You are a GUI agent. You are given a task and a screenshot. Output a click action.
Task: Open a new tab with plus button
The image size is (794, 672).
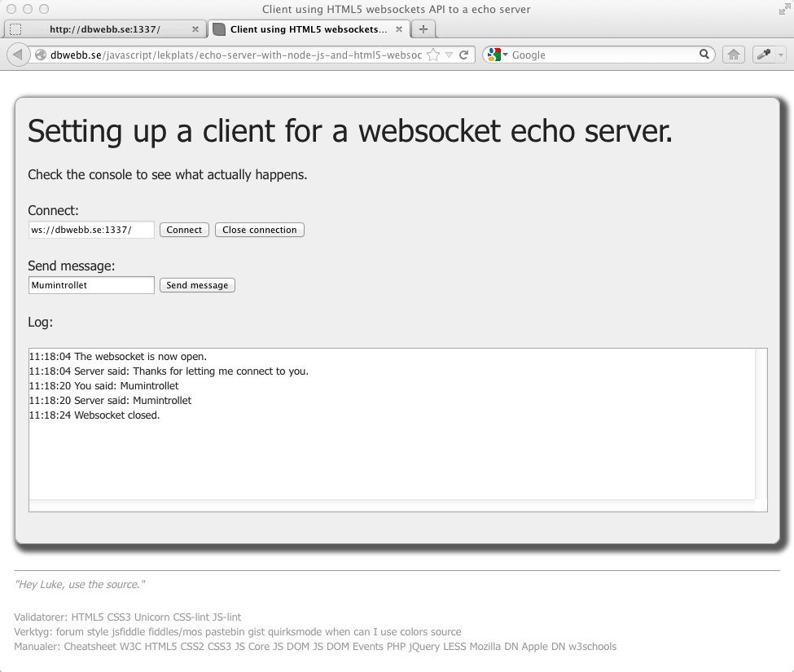pyautogui.click(x=423, y=29)
